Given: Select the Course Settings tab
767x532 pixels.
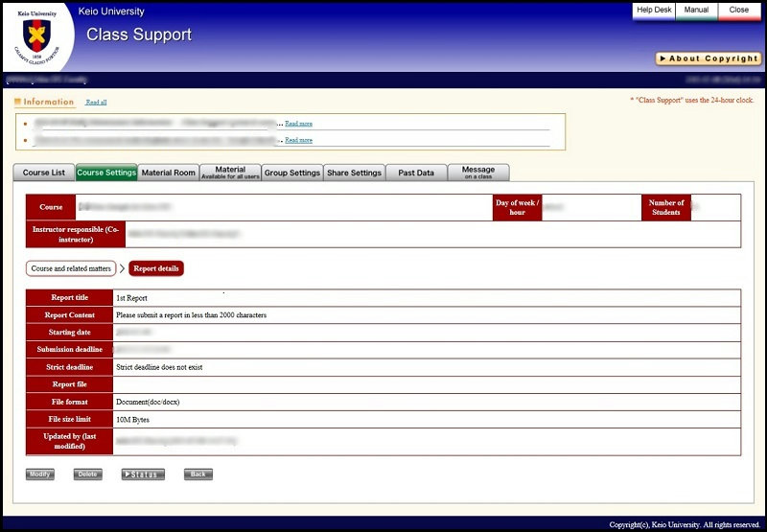Looking at the screenshot, I should [x=106, y=173].
